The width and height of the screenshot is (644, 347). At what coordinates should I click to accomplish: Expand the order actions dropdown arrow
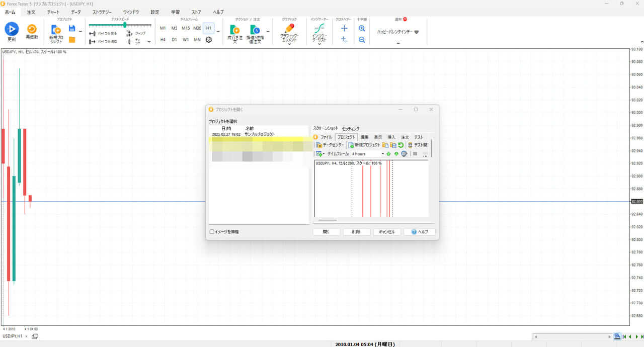point(268,32)
